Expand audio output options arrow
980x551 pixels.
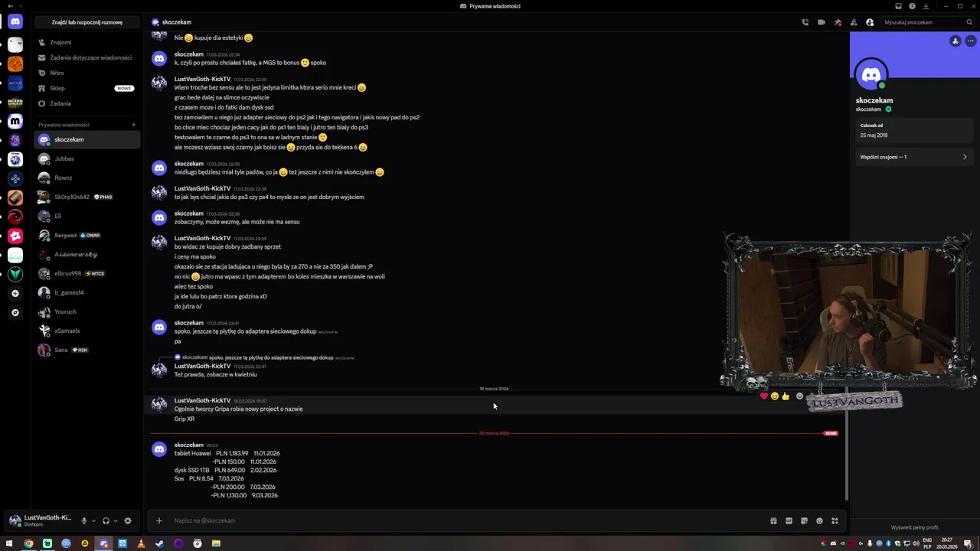[x=116, y=520]
